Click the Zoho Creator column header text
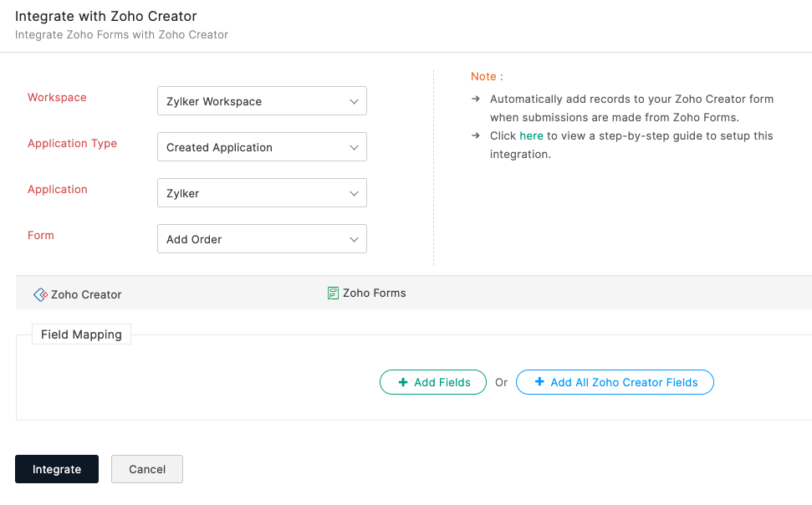 coord(86,295)
